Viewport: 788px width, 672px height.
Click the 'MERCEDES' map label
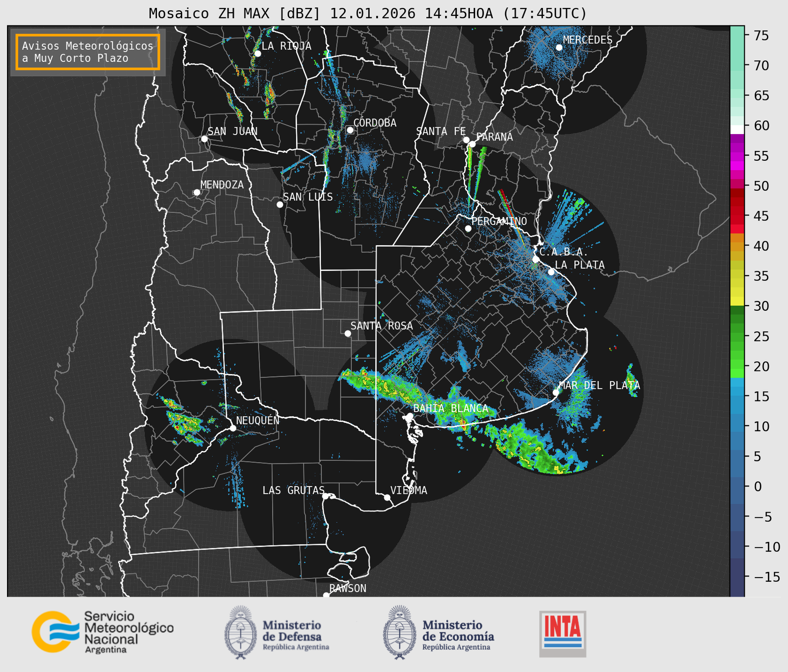tap(588, 40)
